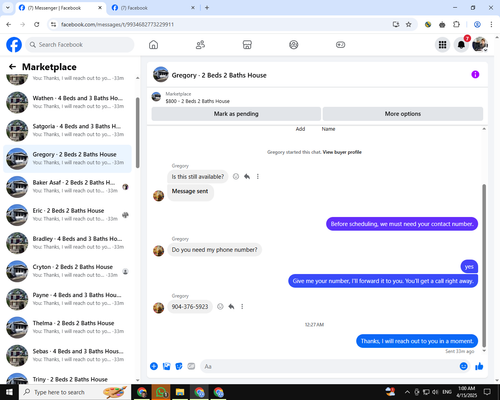Open conversation information purple icon
This screenshot has width=500, height=400.
click(x=475, y=74)
